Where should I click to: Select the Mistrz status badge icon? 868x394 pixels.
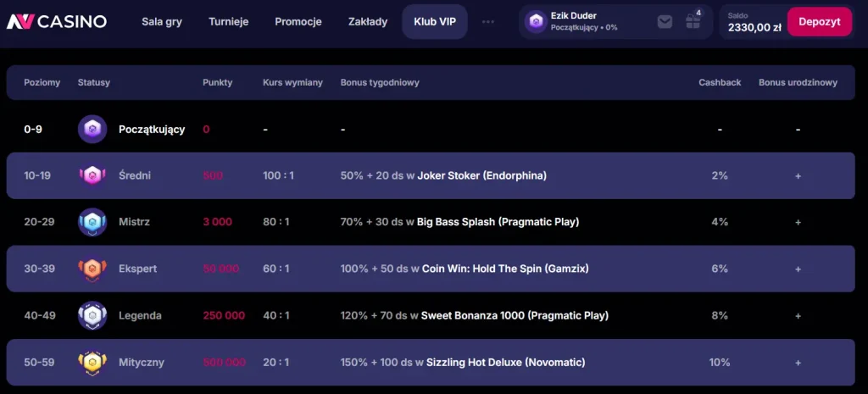(x=92, y=222)
